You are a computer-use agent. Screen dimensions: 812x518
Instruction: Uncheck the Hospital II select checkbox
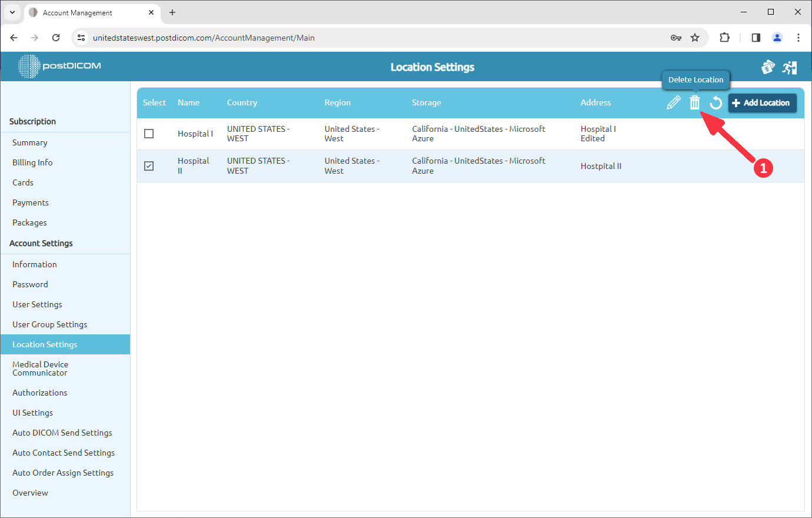tap(149, 166)
